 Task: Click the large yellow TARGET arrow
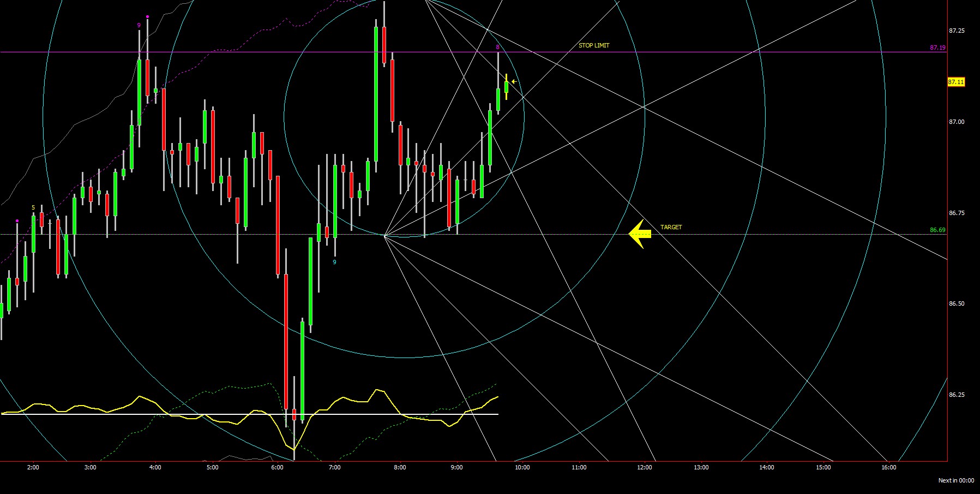(x=640, y=234)
